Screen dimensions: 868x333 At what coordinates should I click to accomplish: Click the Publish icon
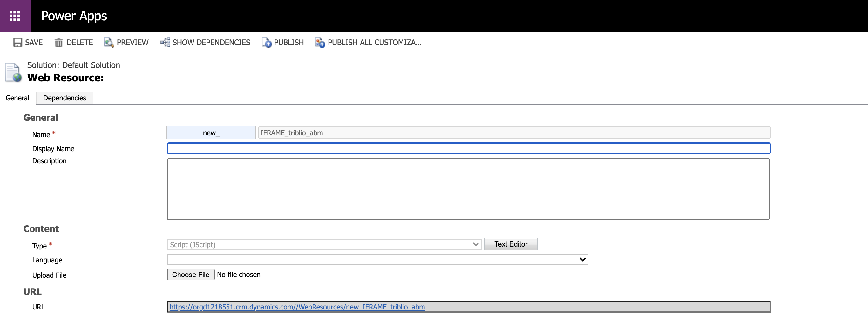pyautogui.click(x=267, y=43)
